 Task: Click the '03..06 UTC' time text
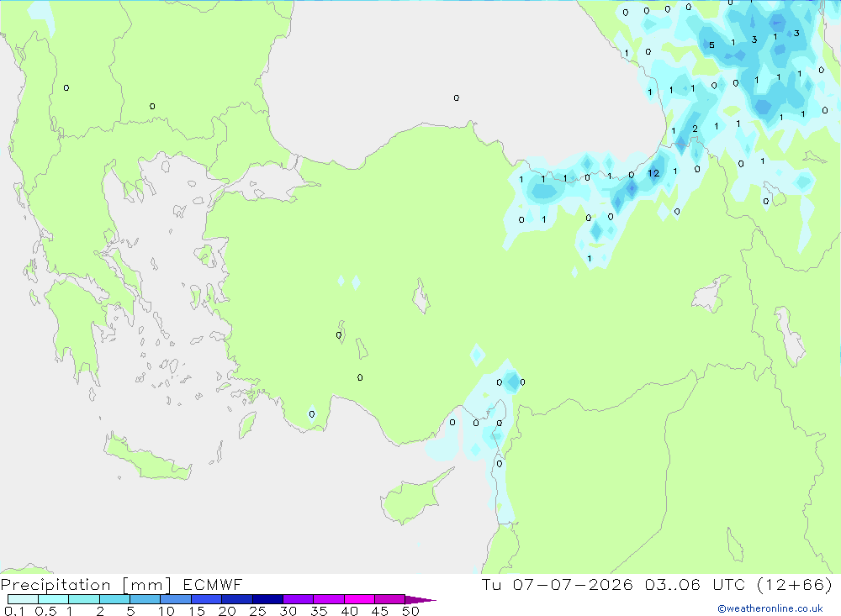coord(696,584)
